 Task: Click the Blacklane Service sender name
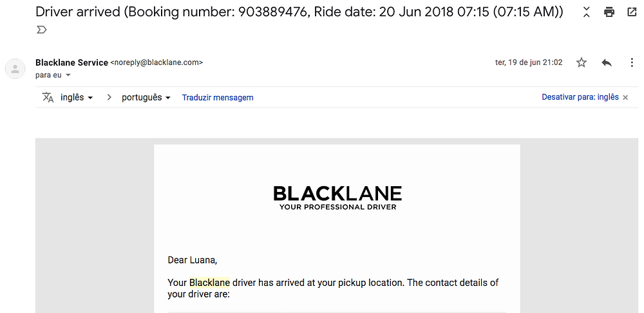pyautogui.click(x=72, y=62)
